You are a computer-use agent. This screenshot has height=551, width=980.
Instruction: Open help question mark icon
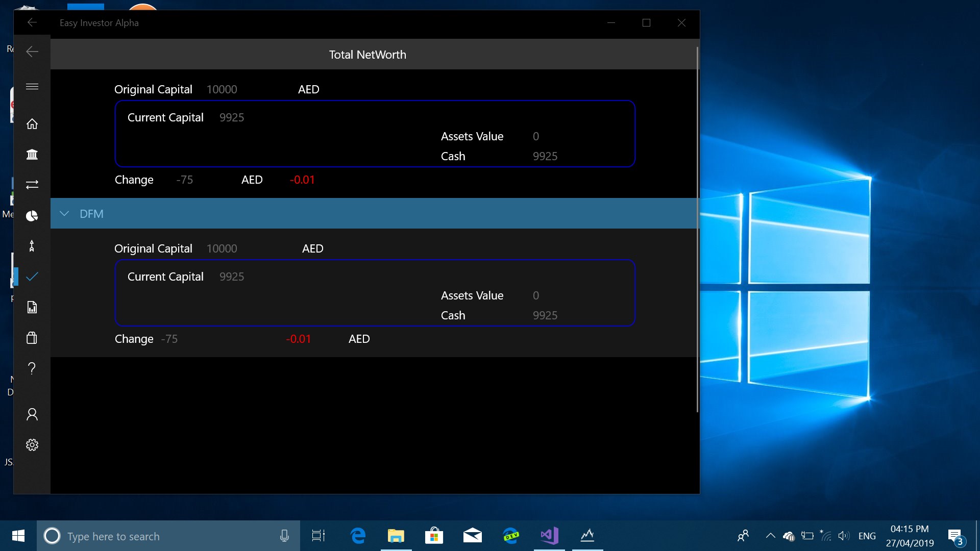pyautogui.click(x=32, y=368)
